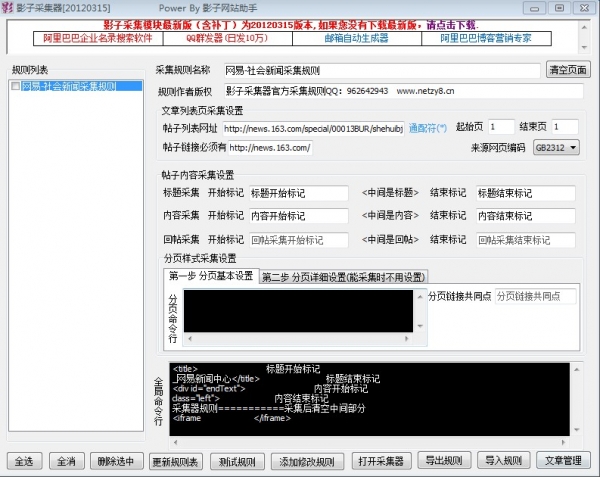The width and height of the screenshot is (600, 477).
Task: Focus the 回帖采集开始标记 input field
Action: pyautogui.click(x=299, y=240)
